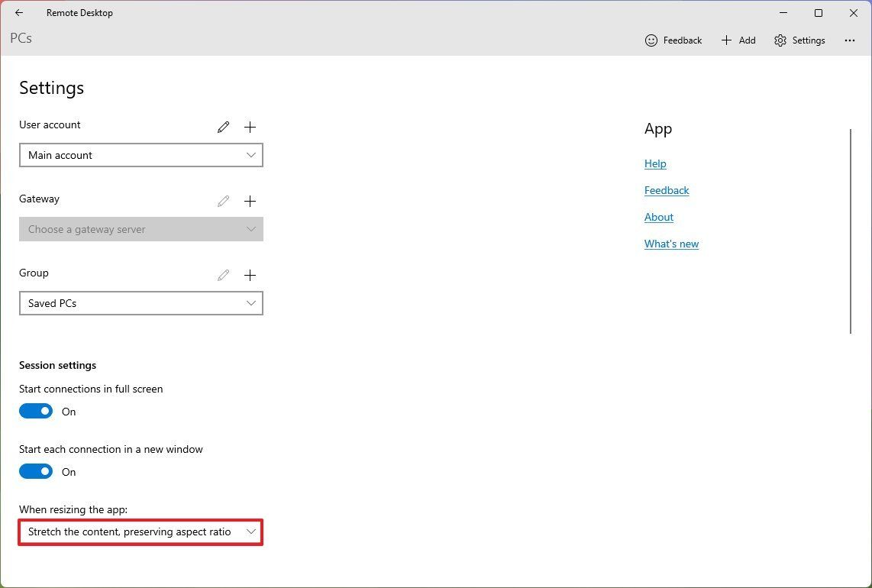Click the back arrow in title bar

point(19,13)
